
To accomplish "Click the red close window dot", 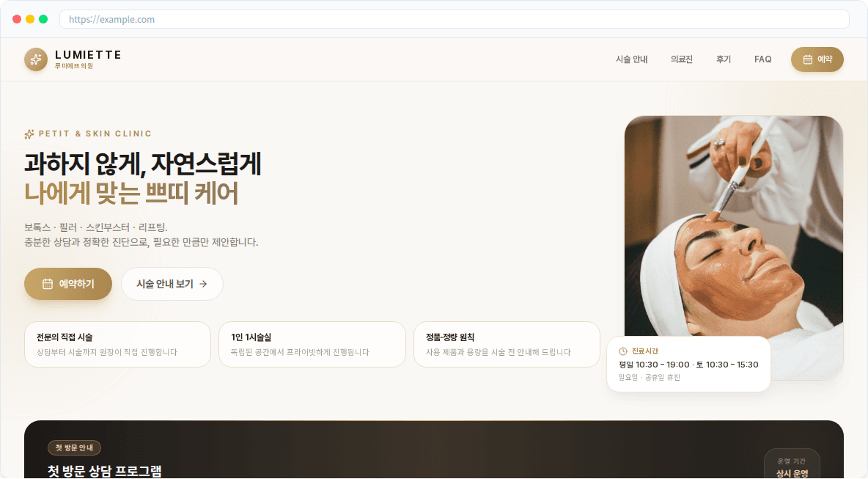I will coord(17,19).
